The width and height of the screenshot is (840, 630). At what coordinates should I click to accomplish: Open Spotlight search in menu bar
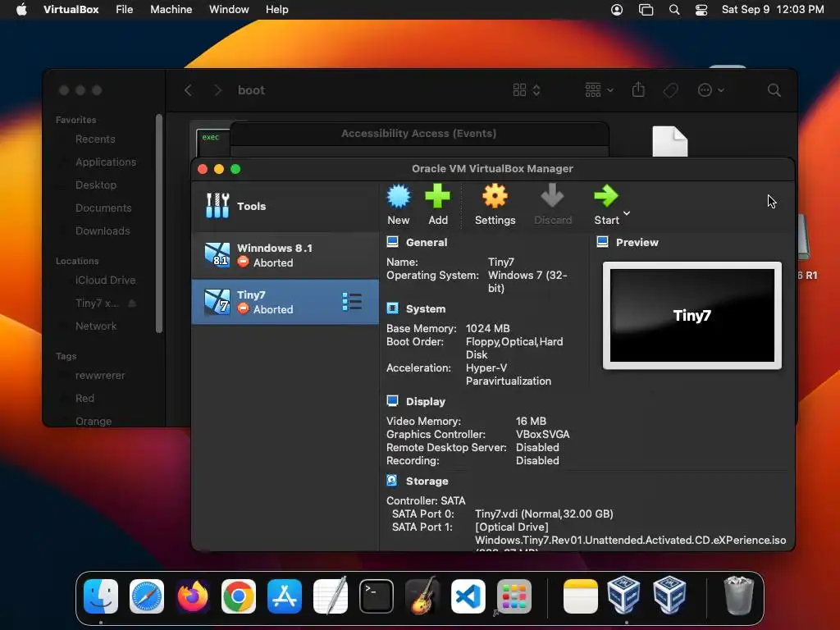click(674, 10)
